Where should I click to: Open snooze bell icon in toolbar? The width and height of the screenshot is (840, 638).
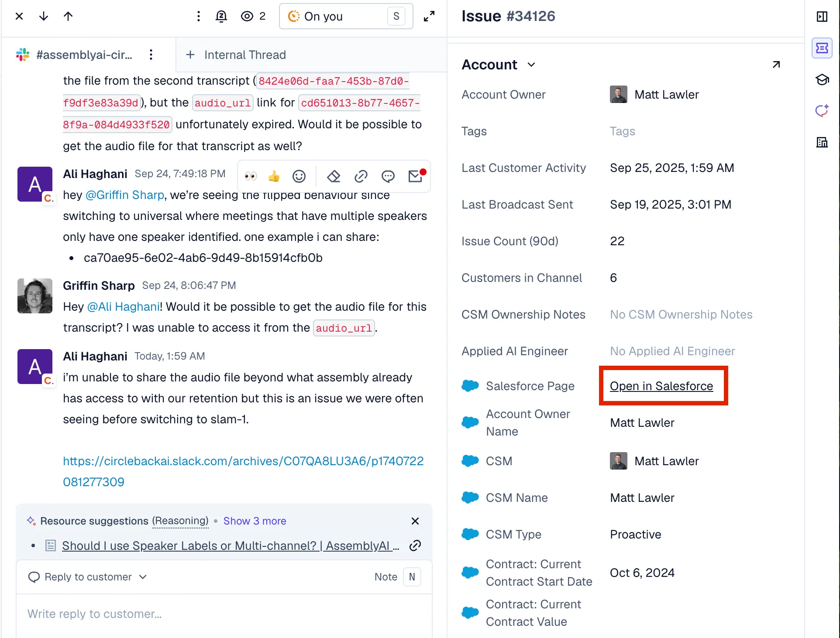coord(221,17)
